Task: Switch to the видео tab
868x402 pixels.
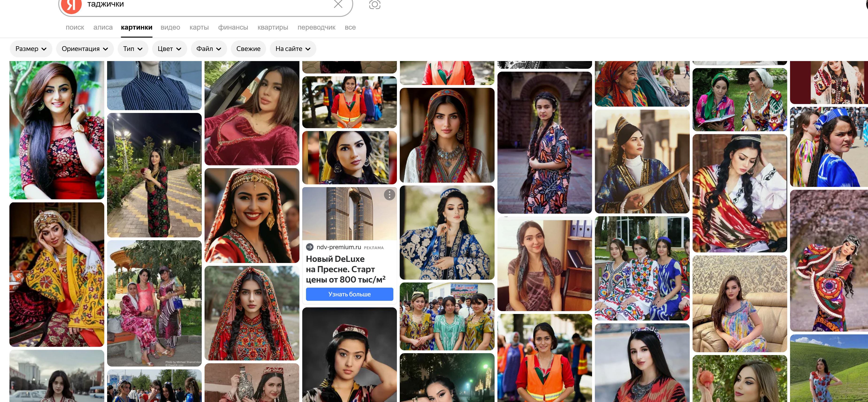Action: point(170,27)
